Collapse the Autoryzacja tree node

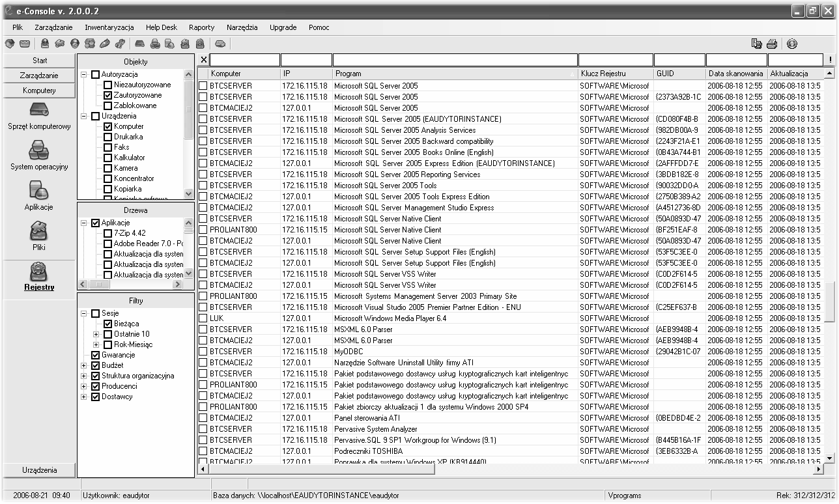(84, 74)
